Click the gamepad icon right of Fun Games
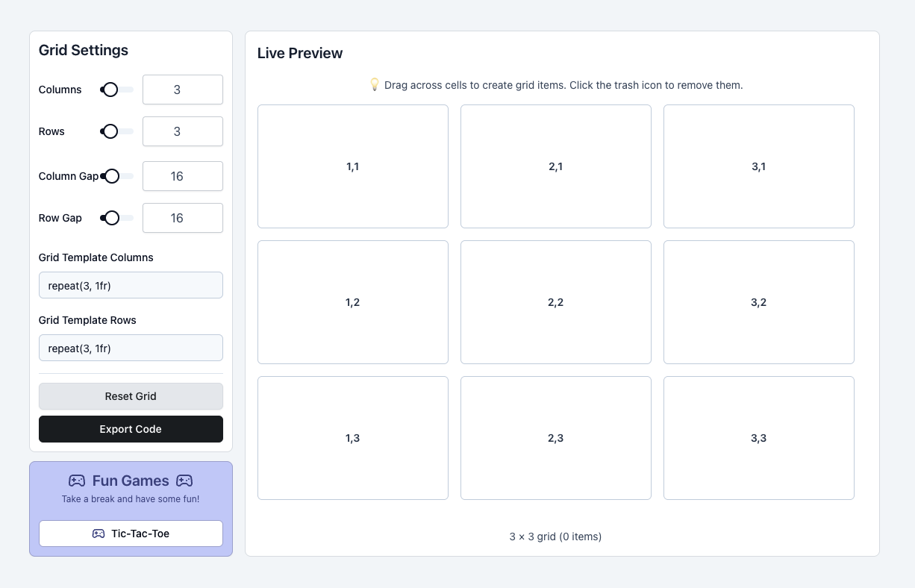The width and height of the screenshot is (915, 588). (x=184, y=481)
